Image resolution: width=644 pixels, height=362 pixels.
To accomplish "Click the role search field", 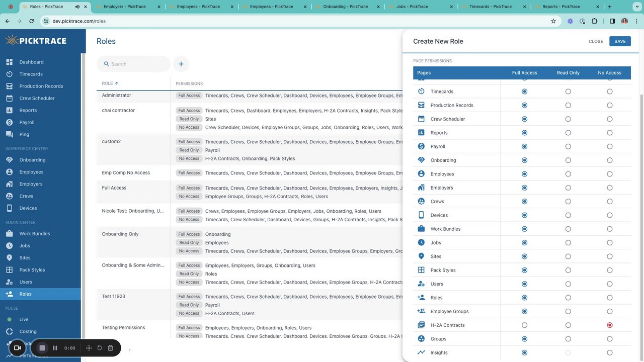I will (x=133, y=64).
